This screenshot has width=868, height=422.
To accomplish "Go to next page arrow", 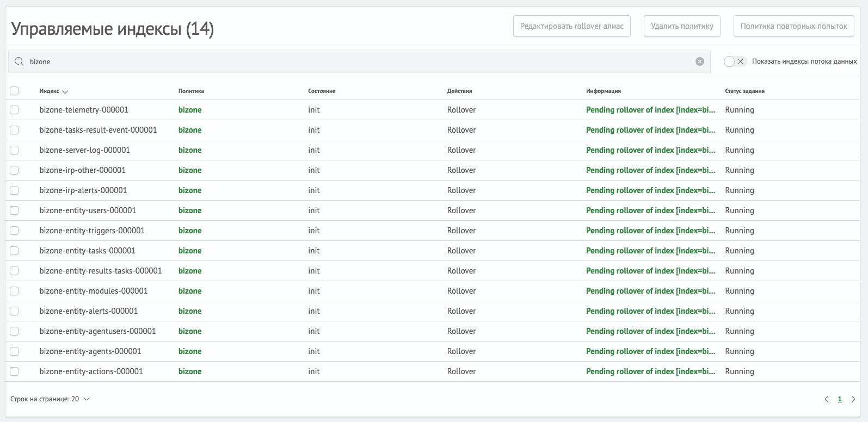I will coord(853,399).
